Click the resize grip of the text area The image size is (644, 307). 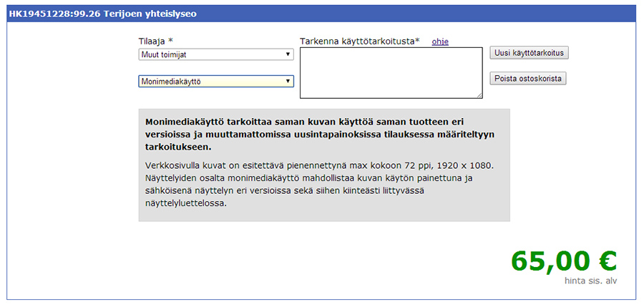479,95
